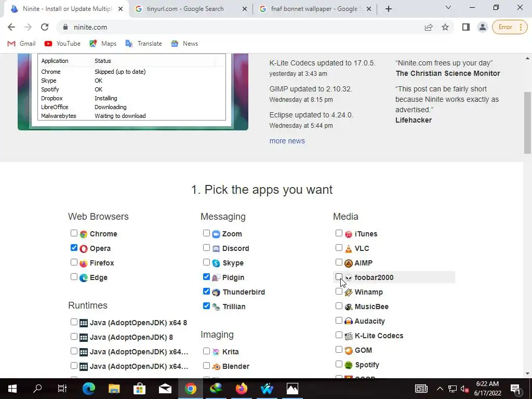Click the Krita app icon
This screenshot has height=399, width=532.
216,352
